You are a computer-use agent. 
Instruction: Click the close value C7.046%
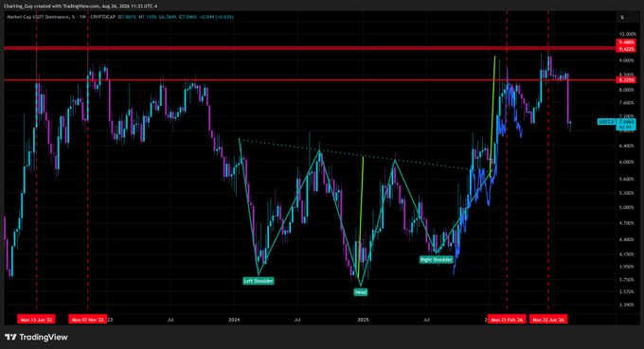click(x=188, y=17)
